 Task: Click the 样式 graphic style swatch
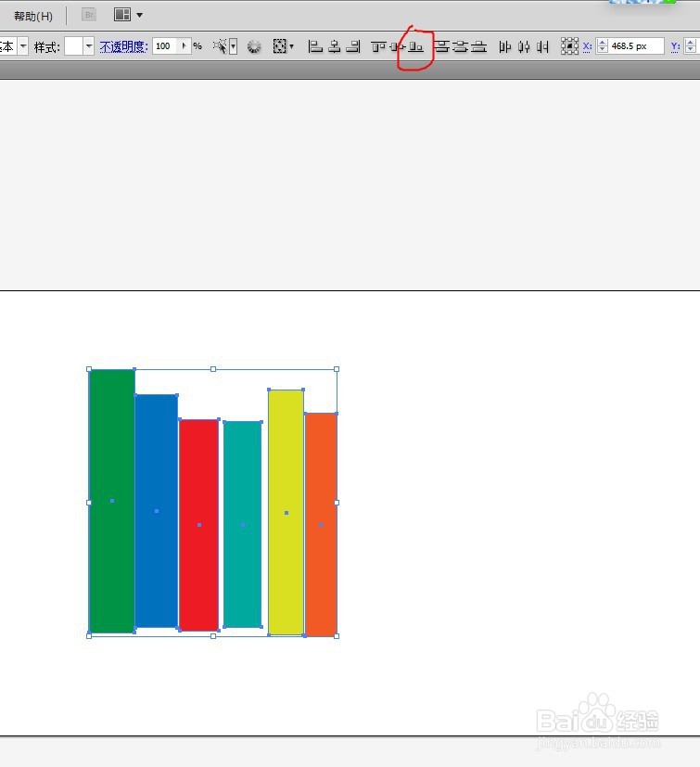[73, 47]
